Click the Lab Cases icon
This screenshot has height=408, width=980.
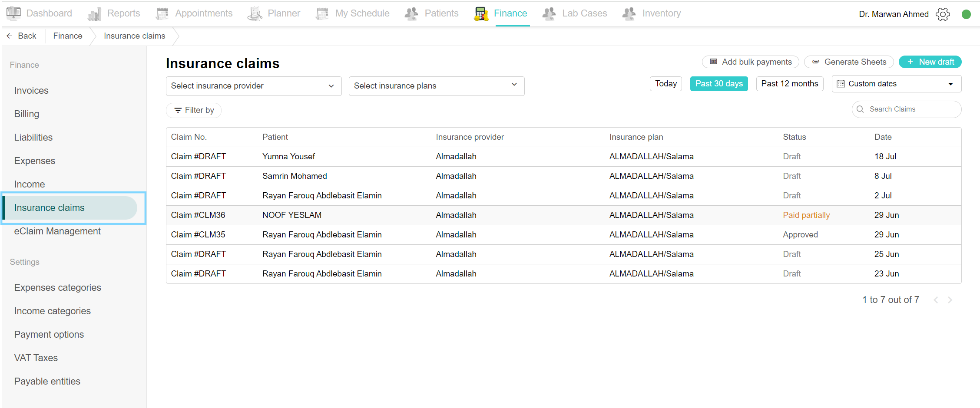549,14
